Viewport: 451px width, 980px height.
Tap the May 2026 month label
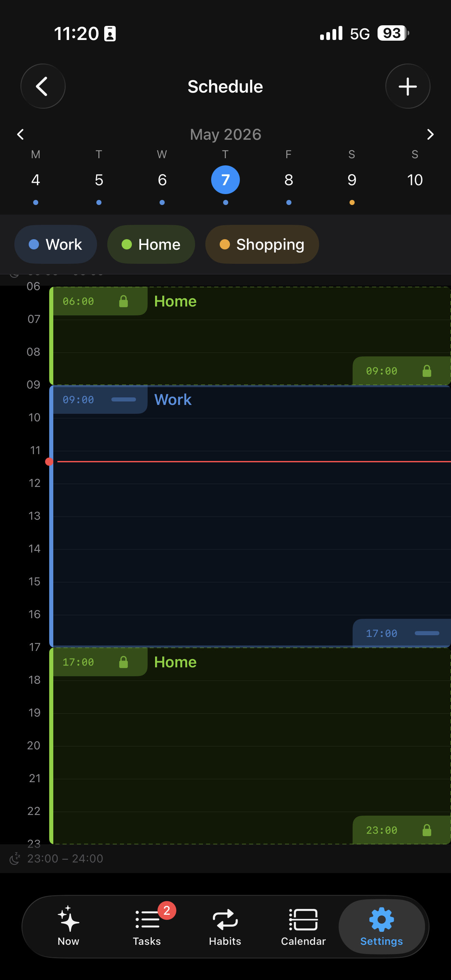point(225,134)
